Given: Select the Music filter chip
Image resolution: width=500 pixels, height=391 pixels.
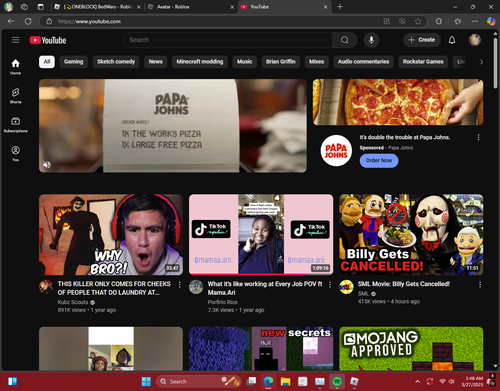Looking at the screenshot, I should (x=245, y=62).
